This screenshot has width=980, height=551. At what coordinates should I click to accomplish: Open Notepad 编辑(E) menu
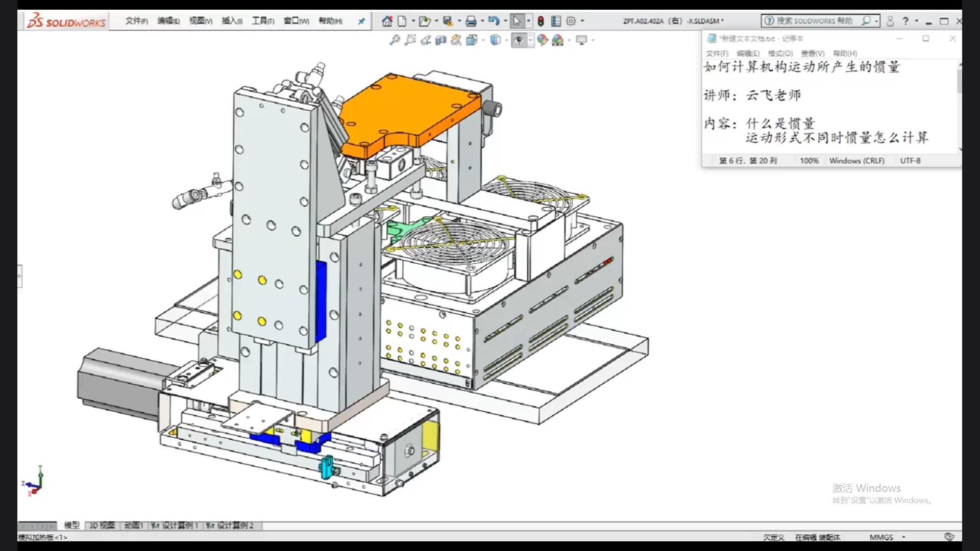[748, 54]
